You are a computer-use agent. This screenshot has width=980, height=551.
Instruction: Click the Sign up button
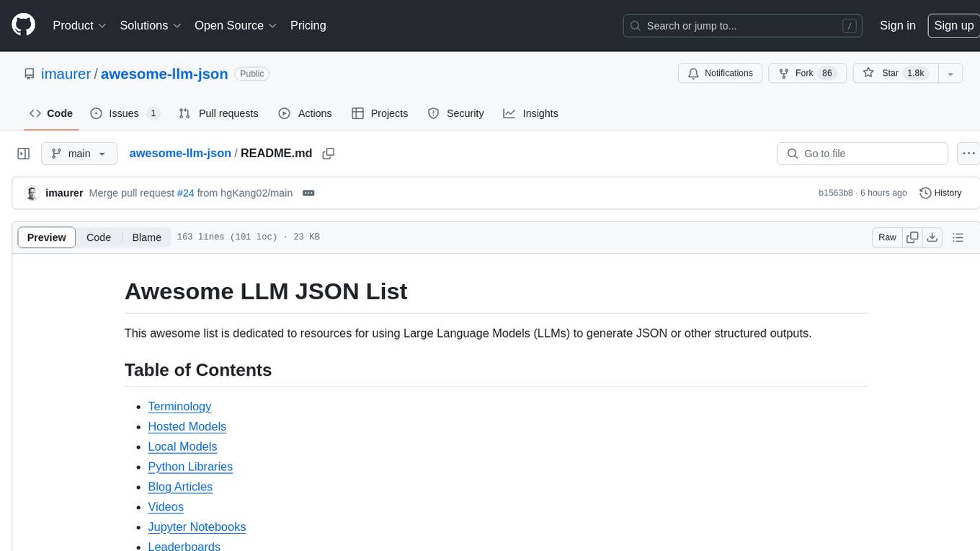coord(953,25)
